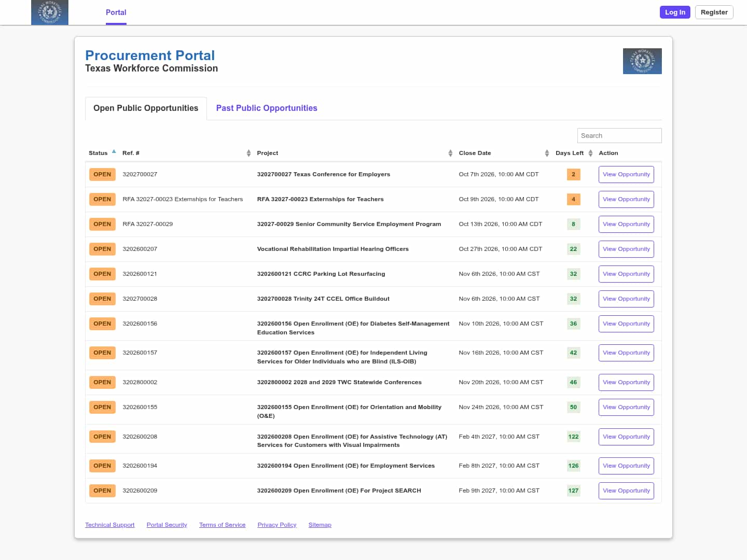The height and width of the screenshot is (560, 747).
Task: View Opportunity for Trinity 24T CCEL Buildout
Action: pos(626,299)
